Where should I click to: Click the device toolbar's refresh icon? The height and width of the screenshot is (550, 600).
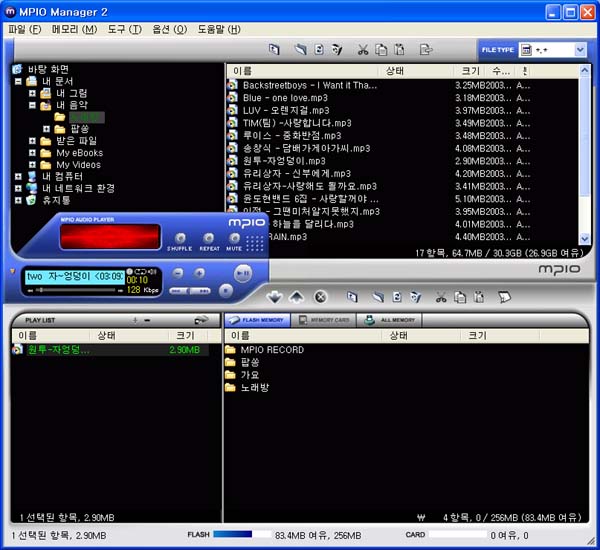pyautogui.click(x=397, y=297)
